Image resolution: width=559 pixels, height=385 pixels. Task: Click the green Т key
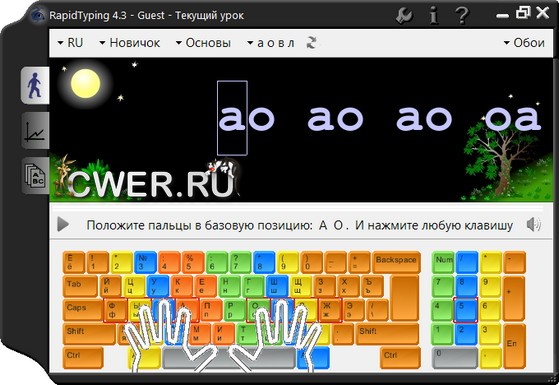(247, 334)
